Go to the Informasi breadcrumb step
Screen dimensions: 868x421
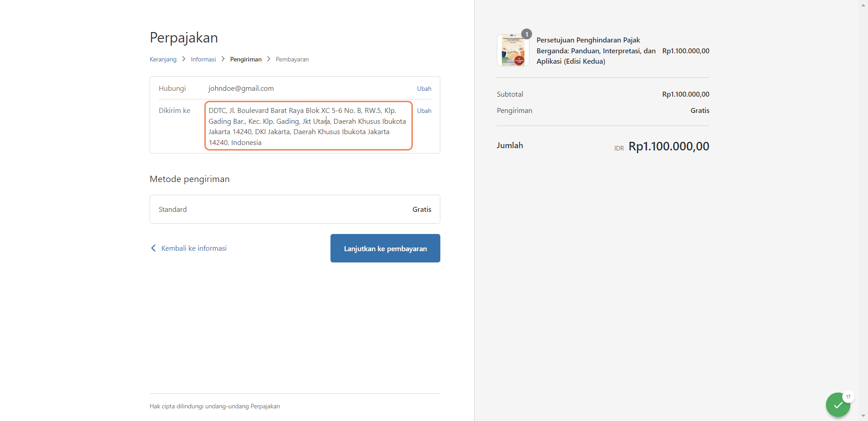[203, 59]
